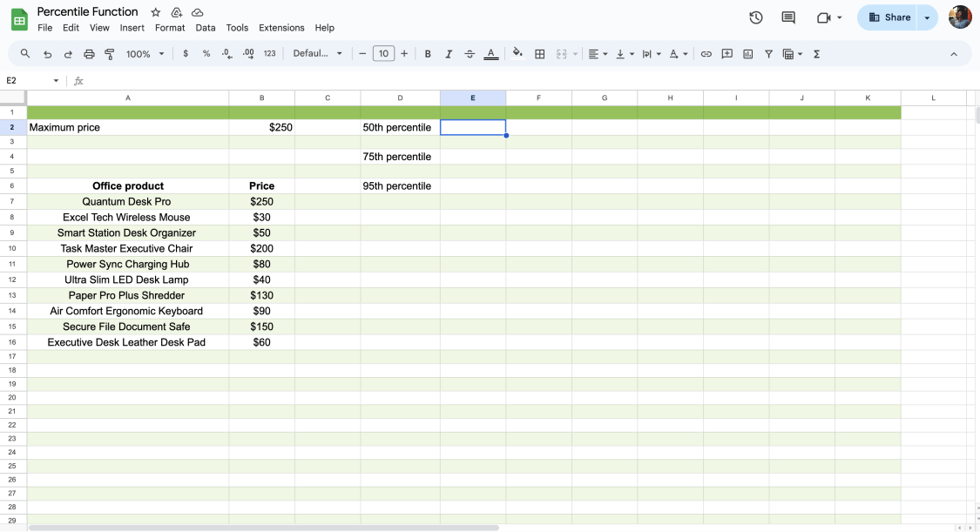Insert a link
Image resolution: width=980 pixels, height=532 pixels.
[706, 53]
